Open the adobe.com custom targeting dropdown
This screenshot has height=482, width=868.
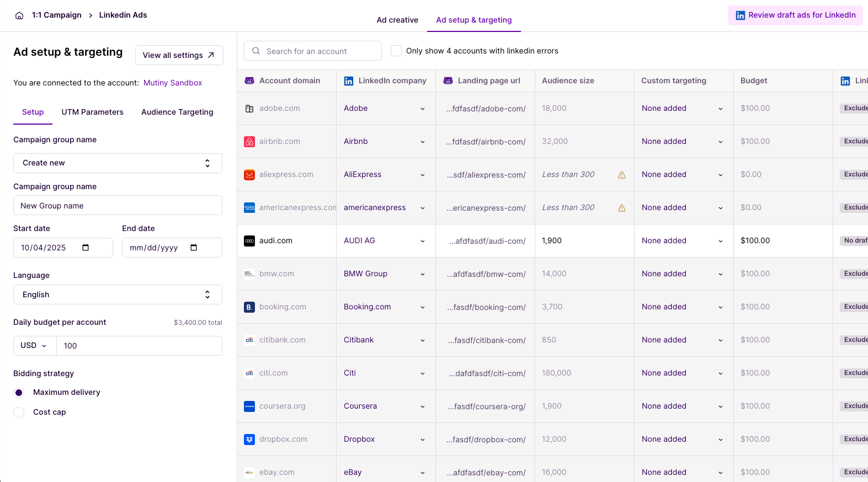tap(721, 109)
